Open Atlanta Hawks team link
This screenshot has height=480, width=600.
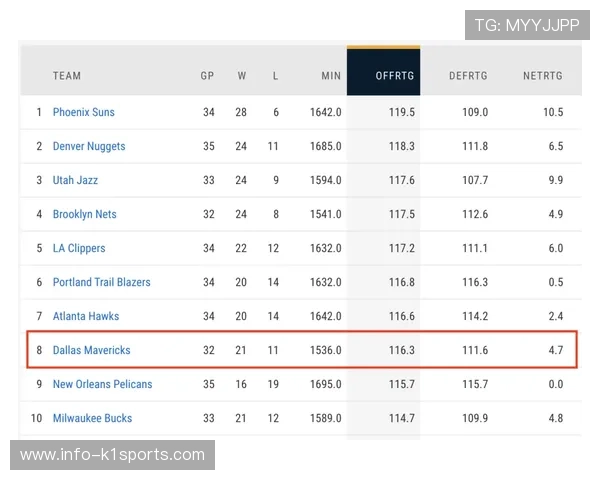86,316
